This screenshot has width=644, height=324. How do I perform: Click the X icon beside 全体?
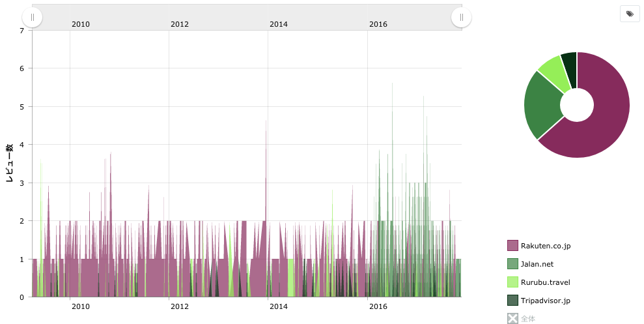tap(512, 319)
